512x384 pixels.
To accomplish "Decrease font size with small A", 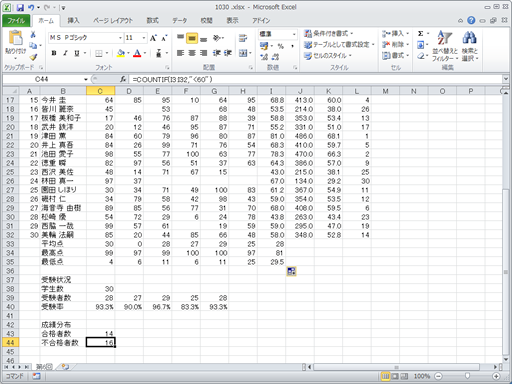I will (x=164, y=38).
